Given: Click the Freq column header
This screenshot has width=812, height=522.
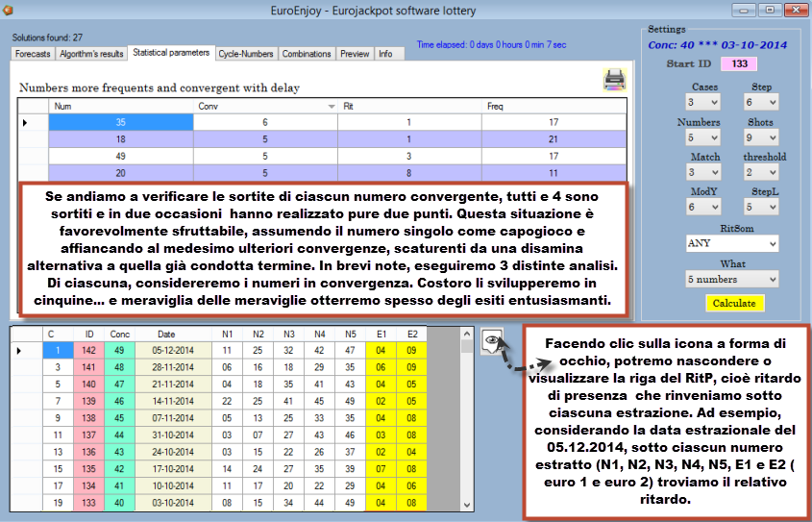Looking at the screenshot, I should 554,106.
